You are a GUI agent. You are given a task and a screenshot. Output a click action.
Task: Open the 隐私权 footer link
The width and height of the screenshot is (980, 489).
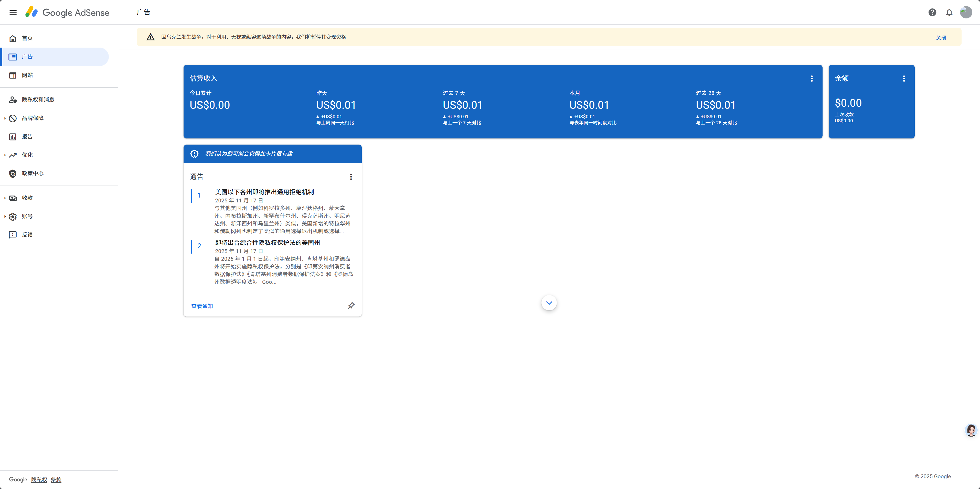tap(39, 480)
